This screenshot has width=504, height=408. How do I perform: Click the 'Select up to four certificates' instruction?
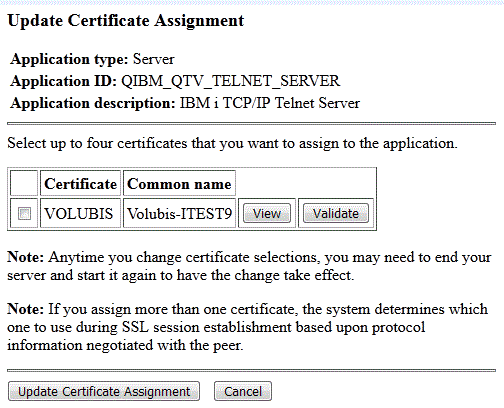click(232, 144)
